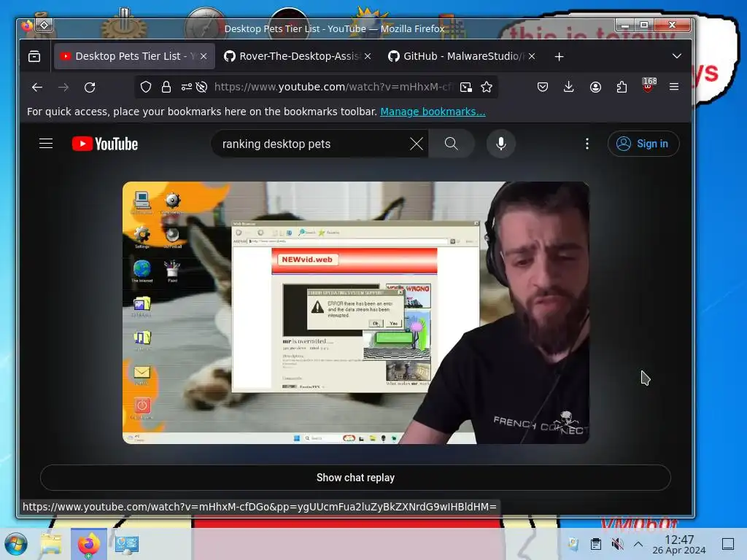This screenshot has width=747, height=560.
Task: Open the Manage bookmarks link
Action: (x=433, y=112)
